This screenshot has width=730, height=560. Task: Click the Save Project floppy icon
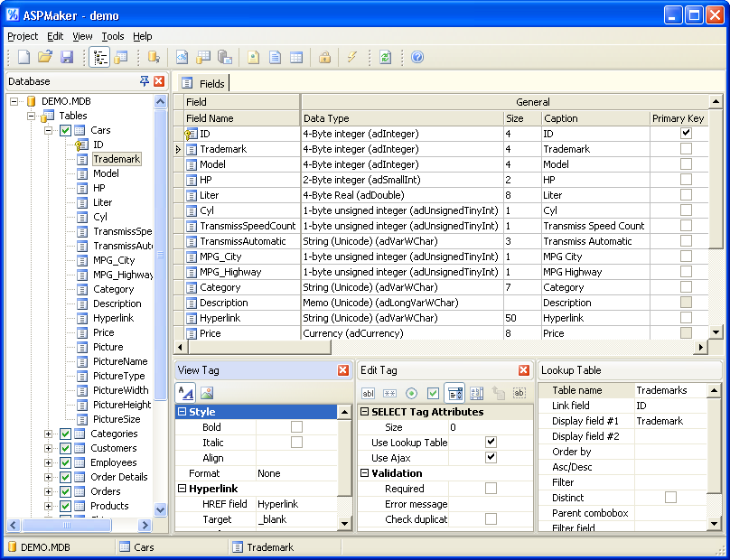[x=67, y=57]
